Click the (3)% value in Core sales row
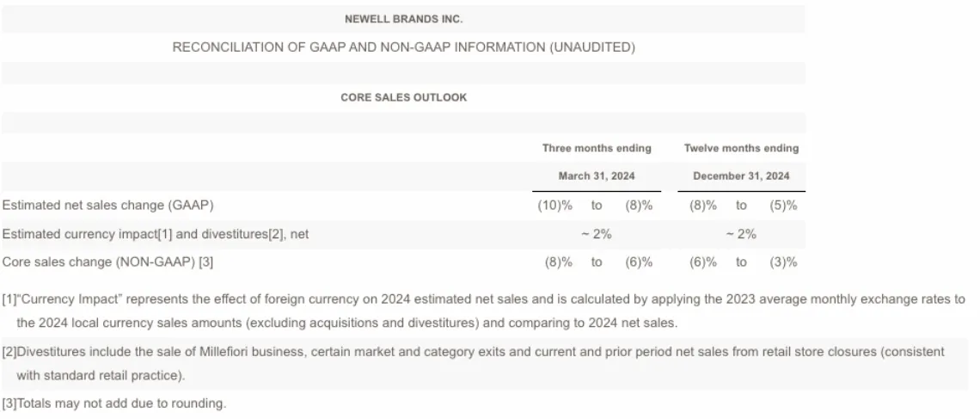 (783, 262)
